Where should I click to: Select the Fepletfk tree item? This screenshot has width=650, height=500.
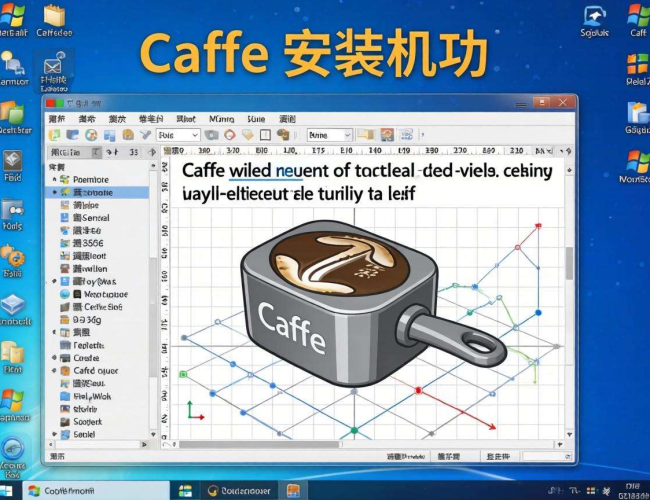point(88,345)
